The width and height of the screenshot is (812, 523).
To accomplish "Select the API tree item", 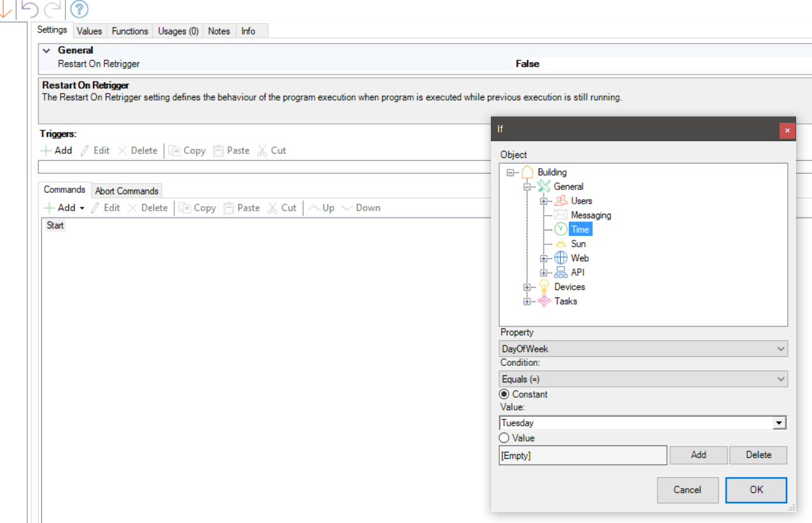I will coord(577,272).
